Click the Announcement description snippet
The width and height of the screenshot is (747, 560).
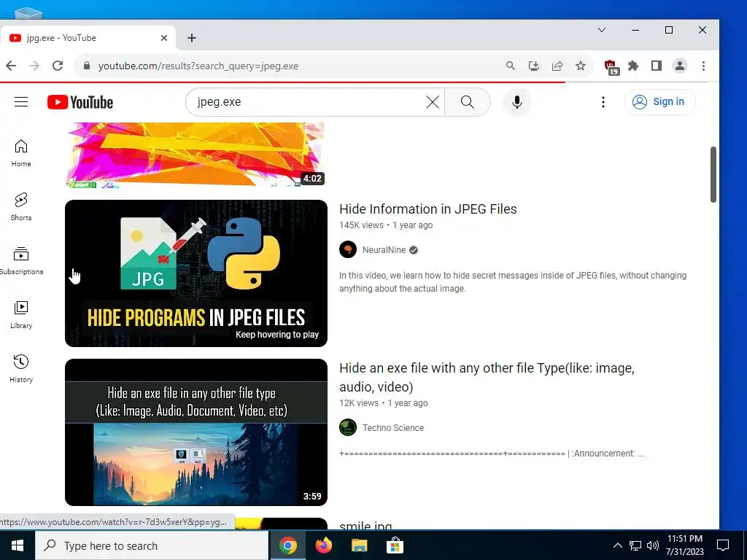492,454
